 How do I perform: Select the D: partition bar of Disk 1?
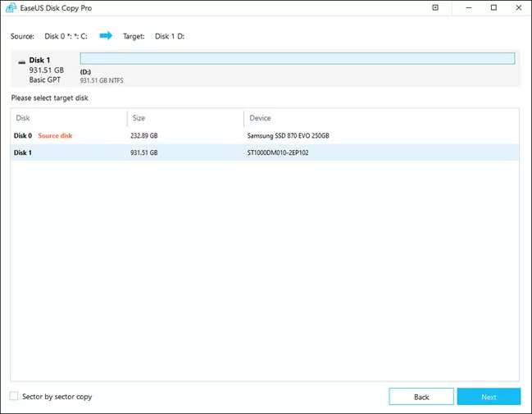[298, 58]
